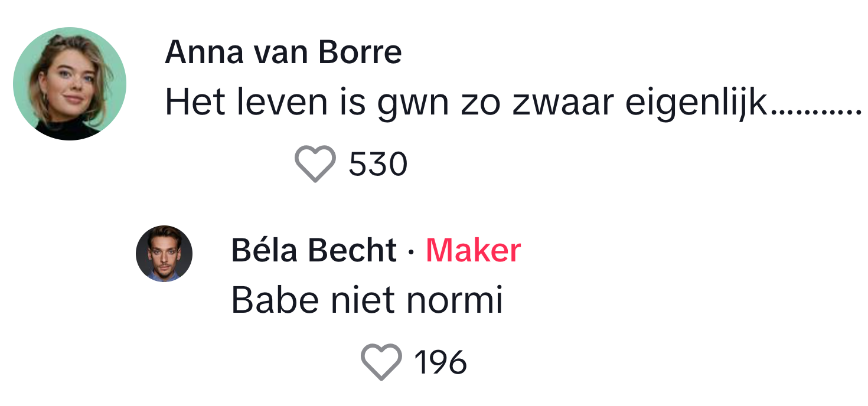Like Anna van Borre's comment with the heart
868x406 pixels.
[x=315, y=163]
